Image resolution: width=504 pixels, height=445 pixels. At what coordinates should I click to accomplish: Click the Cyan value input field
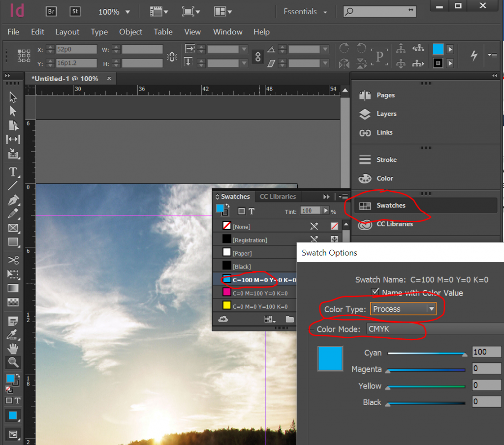point(486,352)
